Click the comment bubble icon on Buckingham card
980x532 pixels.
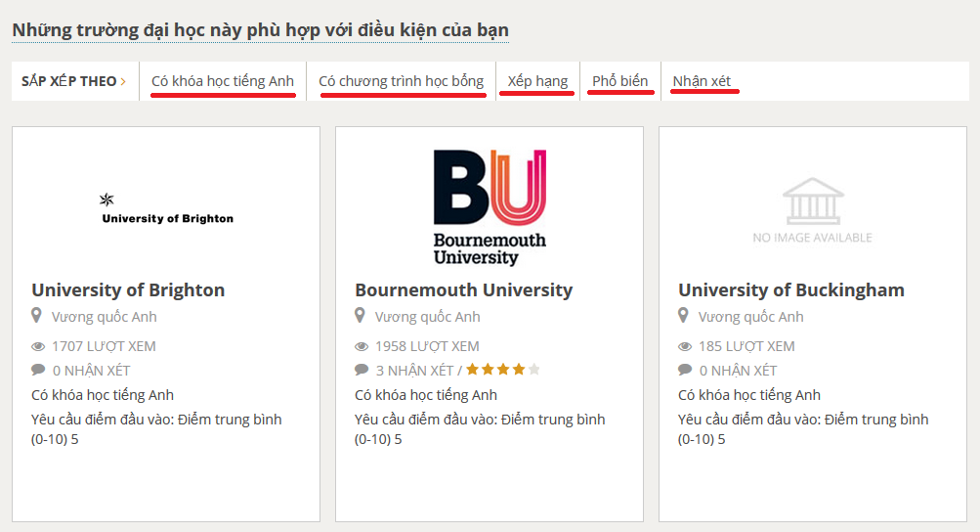tap(685, 370)
